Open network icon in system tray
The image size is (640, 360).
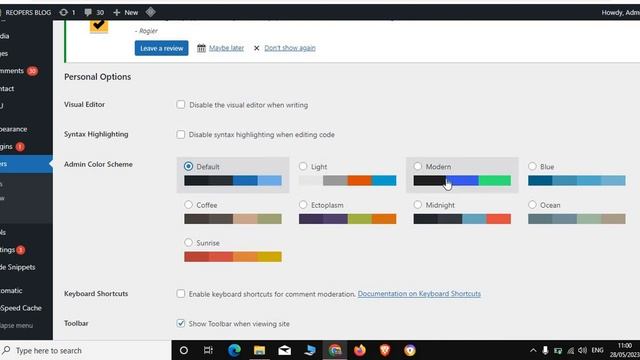pos(570,351)
